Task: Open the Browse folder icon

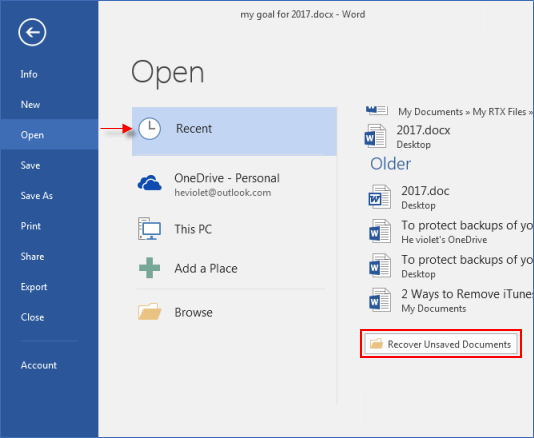Action: point(150,311)
